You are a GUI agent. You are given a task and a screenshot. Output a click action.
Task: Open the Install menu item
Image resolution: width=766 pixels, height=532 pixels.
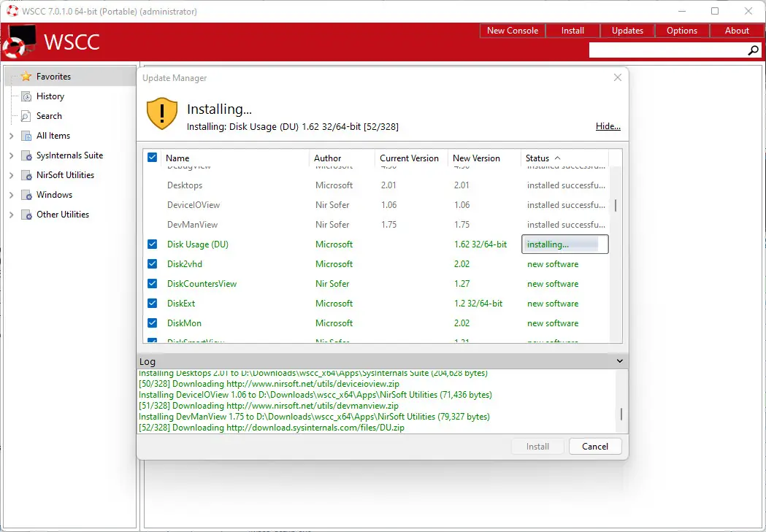pyautogui.click(x=572, y=30)
